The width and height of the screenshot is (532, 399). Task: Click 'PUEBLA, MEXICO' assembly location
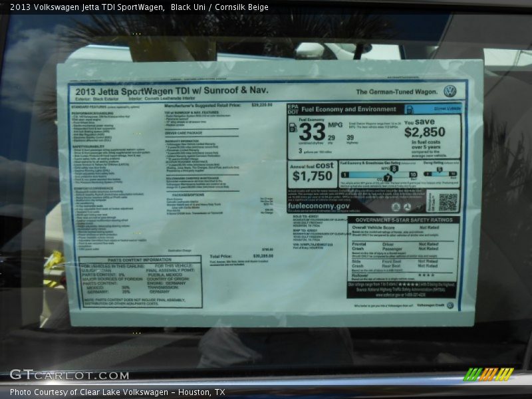click(165, 275)
